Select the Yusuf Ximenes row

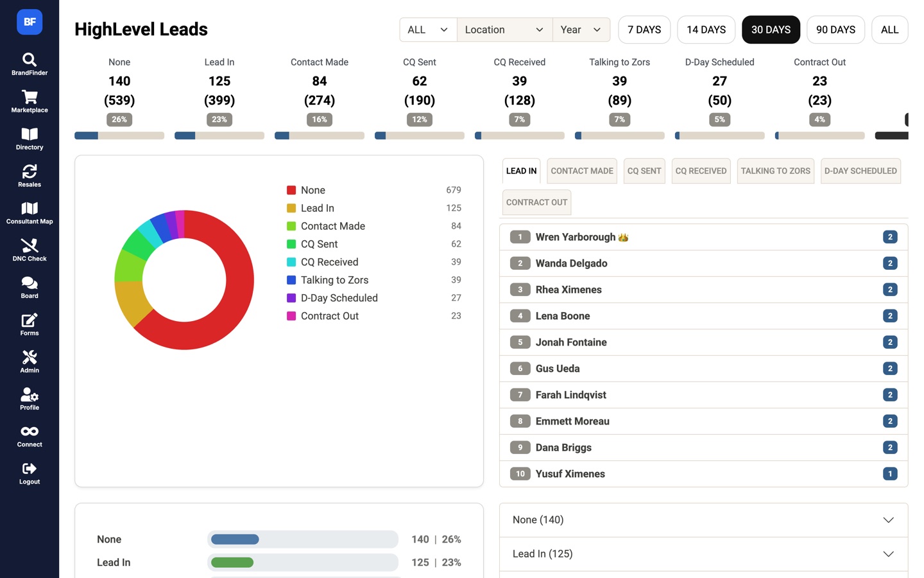coord(703,474)
